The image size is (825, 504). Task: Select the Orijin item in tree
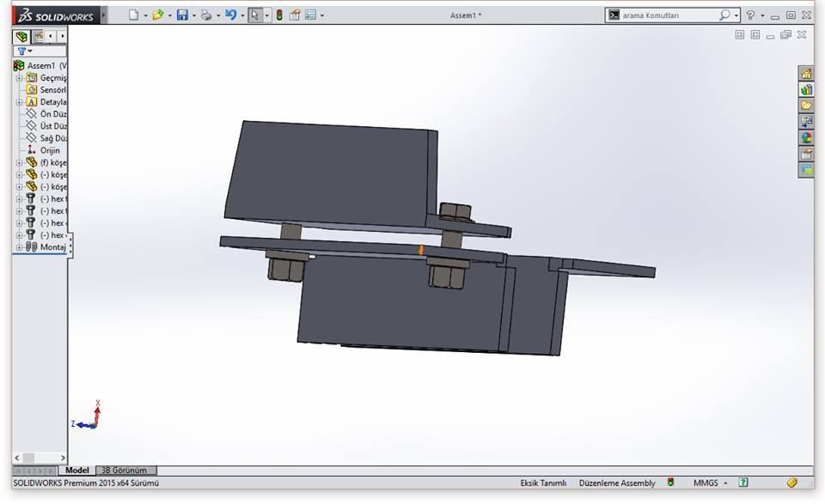49,150
